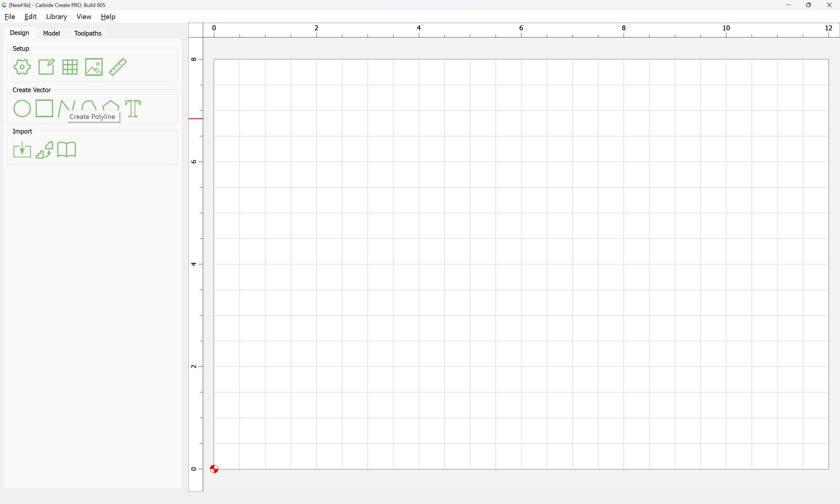Click the Import file icon
840x504 pixels.
(x=22, y=149)
